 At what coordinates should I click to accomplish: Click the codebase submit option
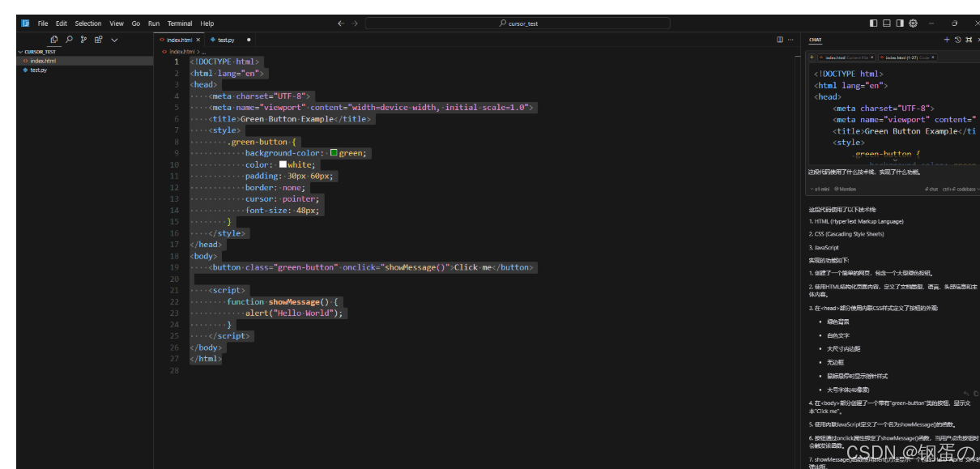(x=961, y=189)
